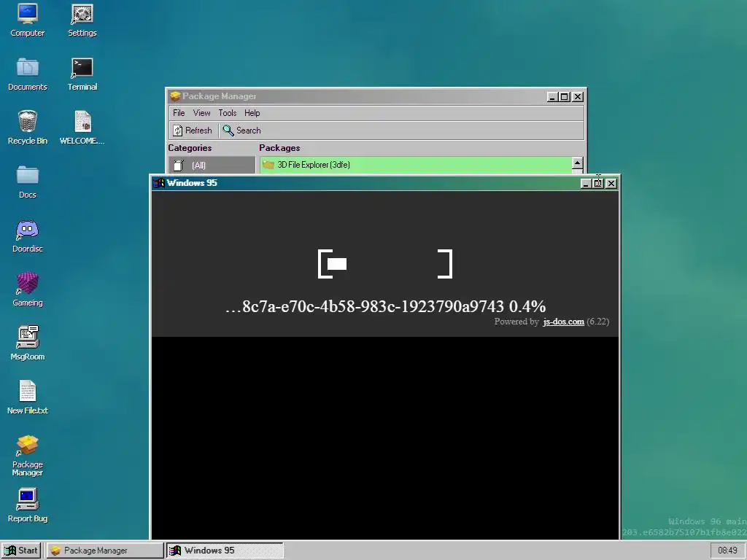Open the View menu in Package Manager
The image size is (747, 560).
point(201,113)
